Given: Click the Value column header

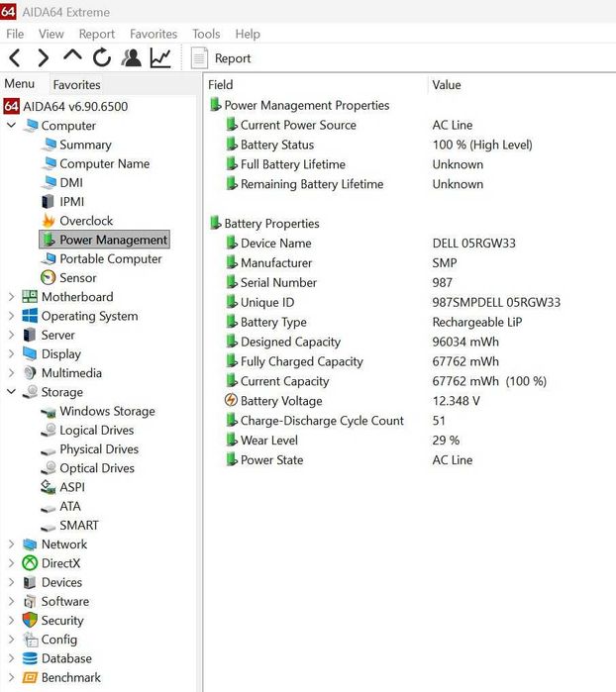Looking at the screenshot, I should coord(447,85).
